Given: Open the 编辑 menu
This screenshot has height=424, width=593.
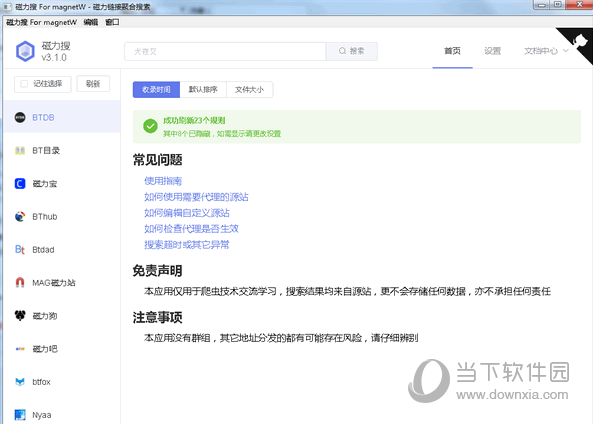Looking at the screenshot, I should coord(91,22).
